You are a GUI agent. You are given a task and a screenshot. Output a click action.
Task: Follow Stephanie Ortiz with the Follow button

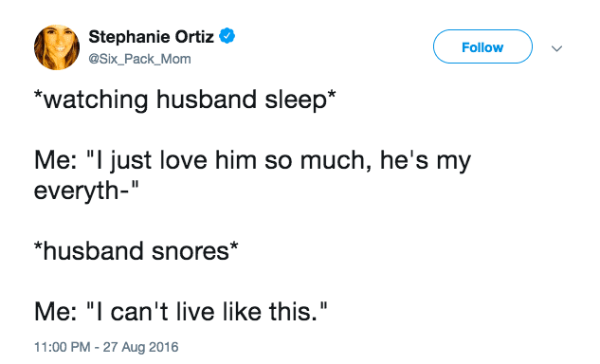(482, 46)
